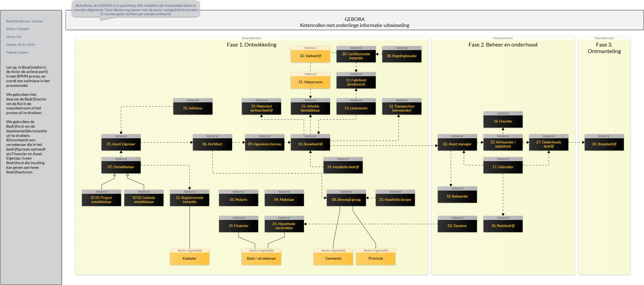Image resolution: width=644 pixels, height=285 pixels.
Task: Click the Nota Bene speech bubble note
Action: click(x=136, y=10)
